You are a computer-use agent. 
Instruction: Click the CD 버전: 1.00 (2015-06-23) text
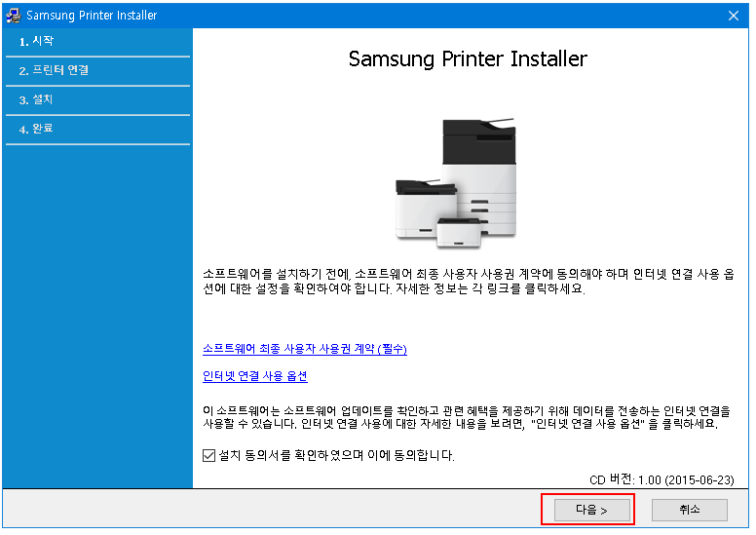coord(661,479)
